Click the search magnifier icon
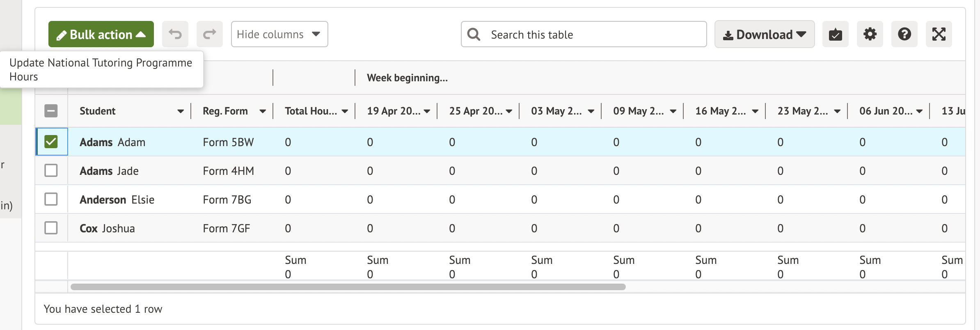This screenshot has height=330, width=980. coord(474,34)
